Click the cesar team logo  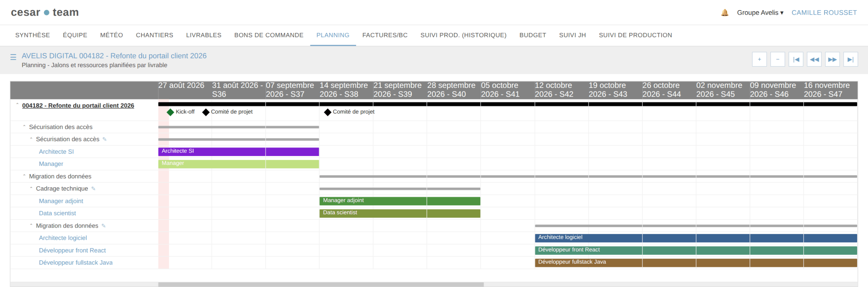click(45, 12)
